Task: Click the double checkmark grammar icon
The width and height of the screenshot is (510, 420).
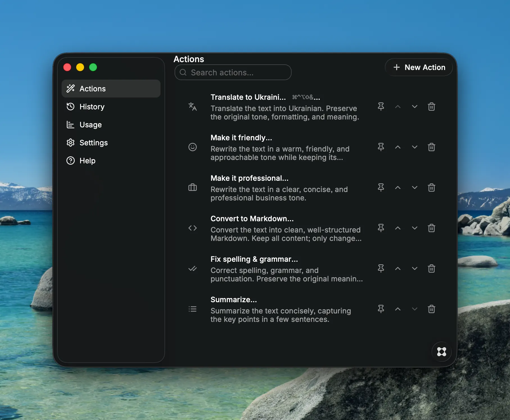Action: coord(193,268)
